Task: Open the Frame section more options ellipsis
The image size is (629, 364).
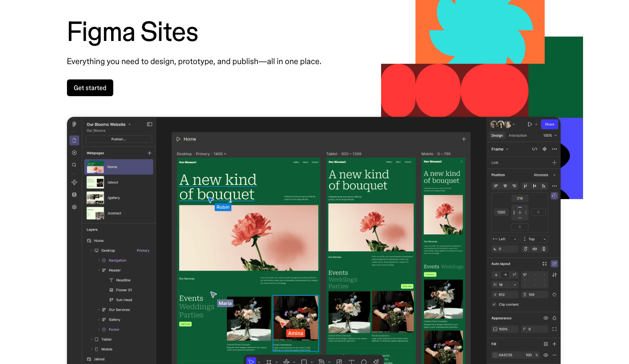Action: click(x=555, y=149)
